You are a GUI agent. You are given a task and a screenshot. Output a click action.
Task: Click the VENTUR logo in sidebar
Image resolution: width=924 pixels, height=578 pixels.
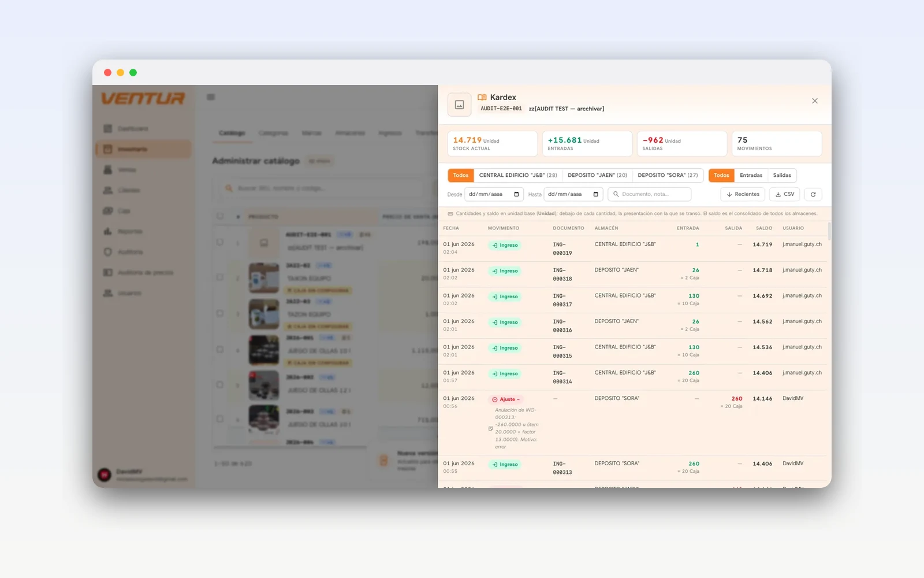point(143,98)
